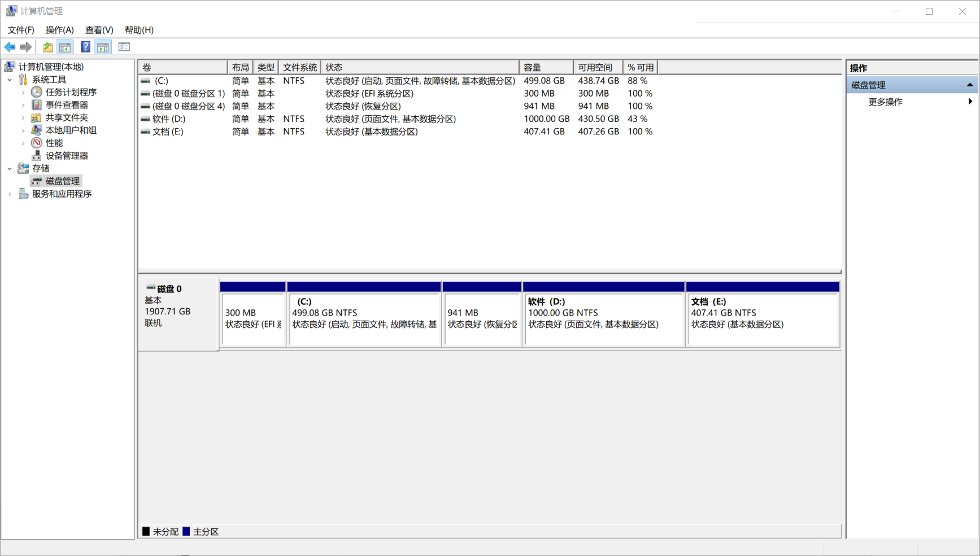Viewport: 980px width, 556px height.
Task: Open Help via the question mark icon
Action: [85, 47]
